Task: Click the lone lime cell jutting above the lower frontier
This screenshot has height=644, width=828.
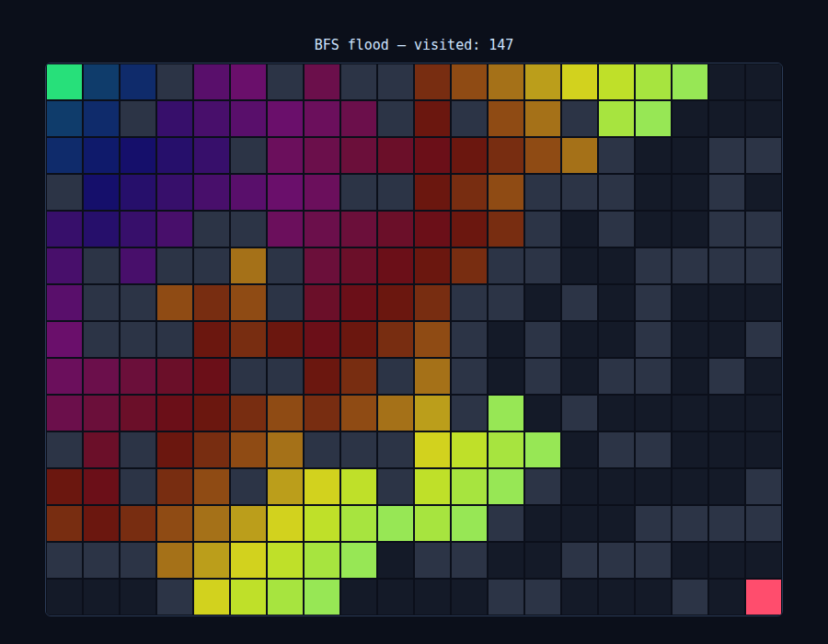Action: pos(506,413)
